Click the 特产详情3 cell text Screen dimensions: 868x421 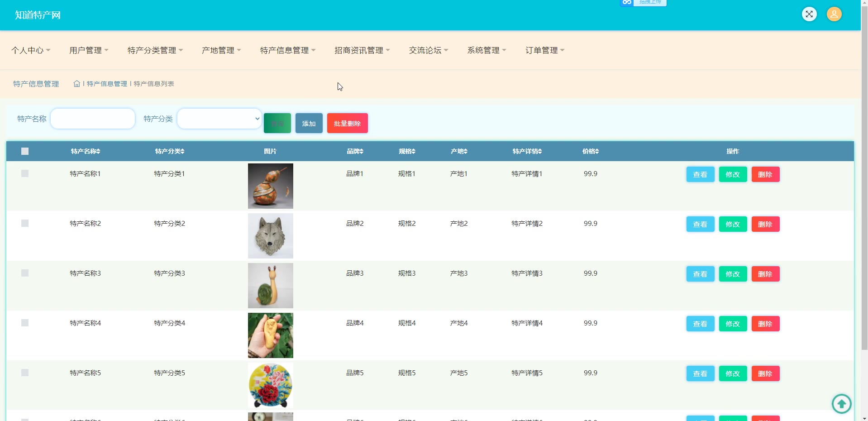coord(527,273)
